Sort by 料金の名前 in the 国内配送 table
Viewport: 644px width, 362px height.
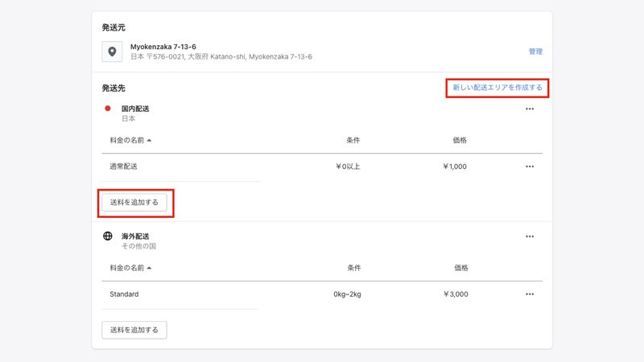pos(130,140)
